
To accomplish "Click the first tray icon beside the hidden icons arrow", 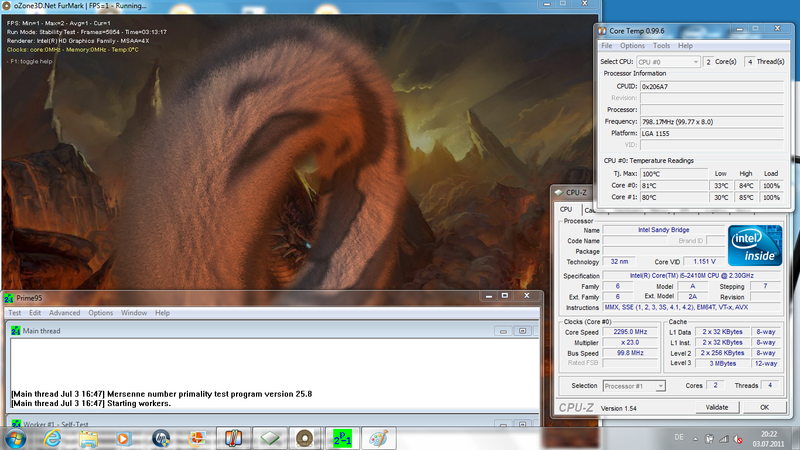I will click(x=709, y=439).
